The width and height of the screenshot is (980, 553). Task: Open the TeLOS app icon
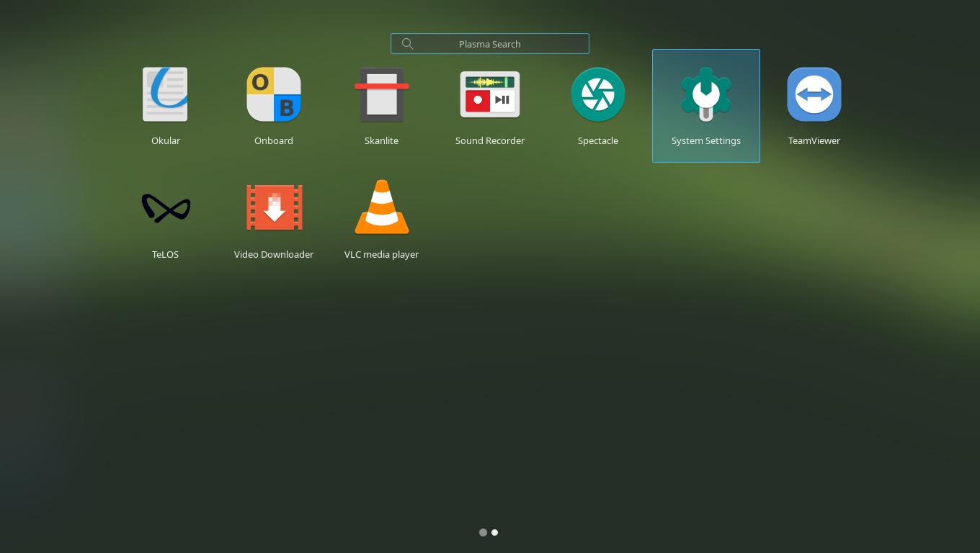tap(166, 208)
